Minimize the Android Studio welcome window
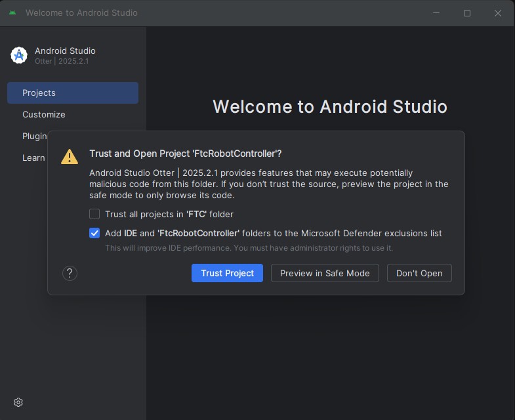The height and width of the screenshot is (420, 515). (436, 13)
